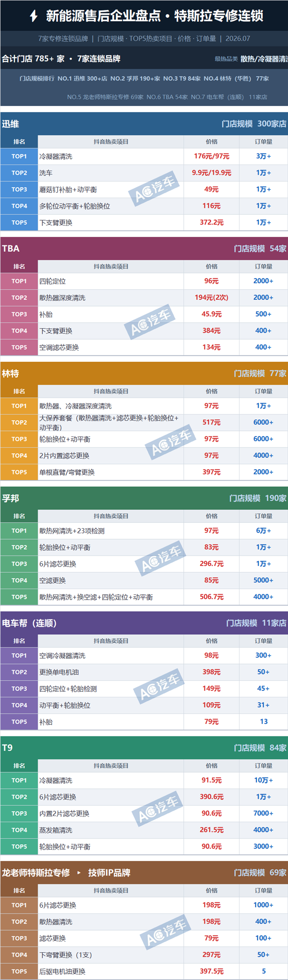Click 冷凝器清洗 in the 迅维 TOP1 row
The width and height of the screenshot is (288, 980).
(x=56, y=156)
